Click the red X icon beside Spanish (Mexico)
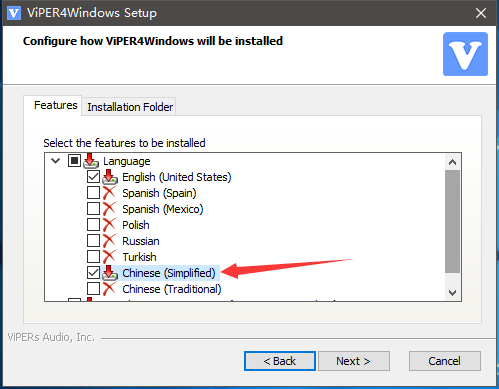 point(109,209)
